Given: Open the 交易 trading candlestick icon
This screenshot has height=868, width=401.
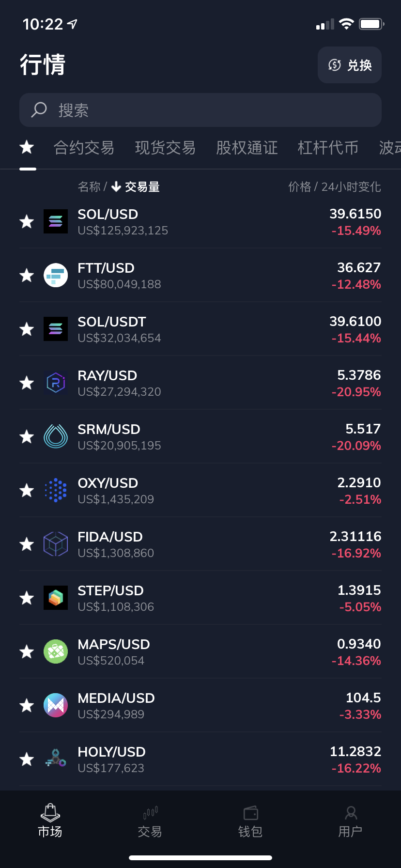Looking at the screenshot, I should [150, 812].
